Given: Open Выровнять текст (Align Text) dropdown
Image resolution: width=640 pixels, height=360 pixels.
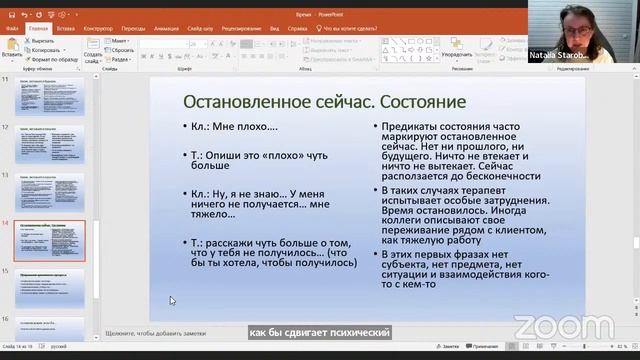Looking at the screenshot, I should click(x=329, y=50).
